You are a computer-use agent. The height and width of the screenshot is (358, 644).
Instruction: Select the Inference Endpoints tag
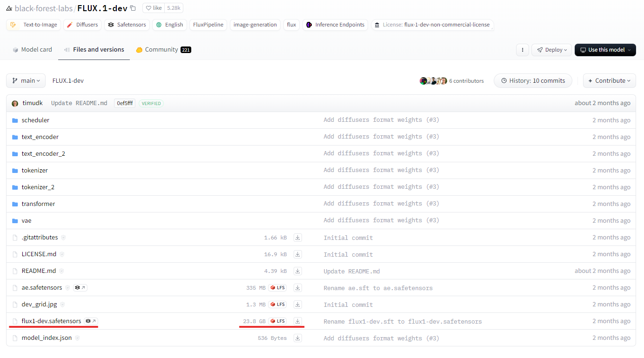(335, 25)
